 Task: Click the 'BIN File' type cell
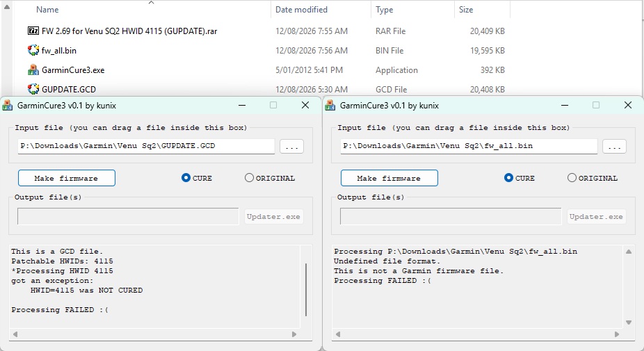tap(389, 51)
